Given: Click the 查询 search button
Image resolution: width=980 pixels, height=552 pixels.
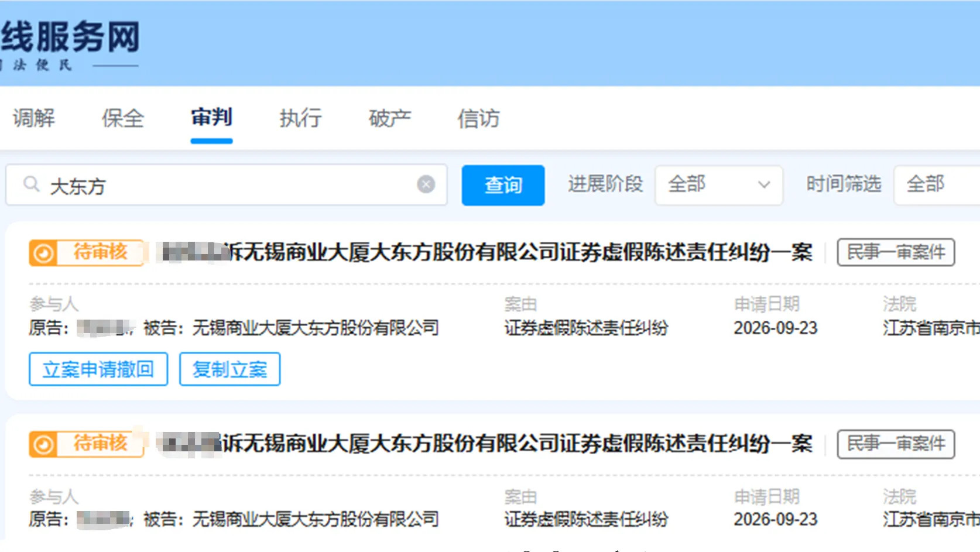Looking at the screenshot, I should point(503,185).
